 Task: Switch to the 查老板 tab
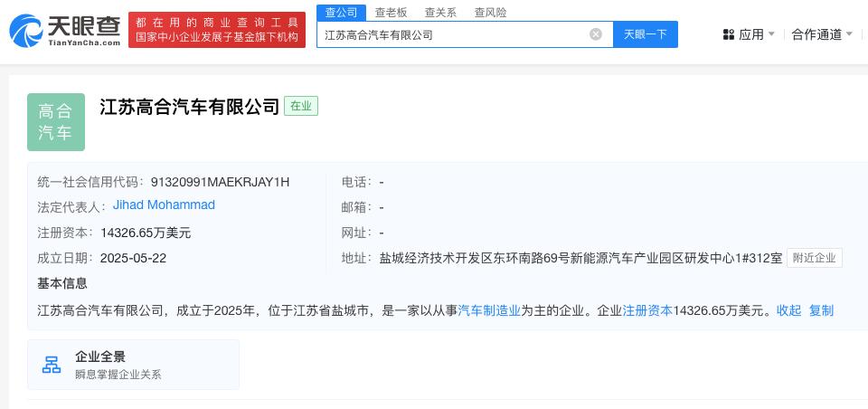pos(391,12)
